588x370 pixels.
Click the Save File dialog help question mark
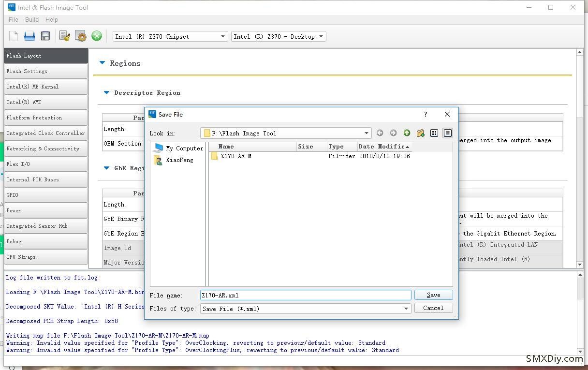coord(426,114)
